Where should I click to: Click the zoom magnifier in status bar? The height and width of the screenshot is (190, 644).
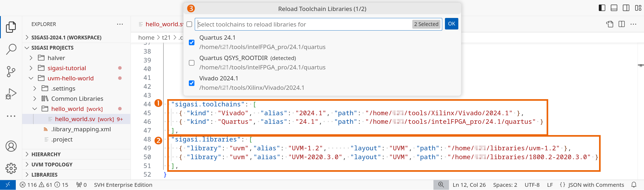pyautogui.click(x=441, y=185)
